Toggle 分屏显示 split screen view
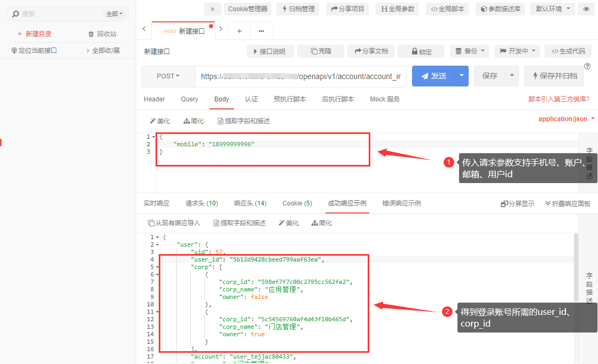598x364 pixels. 517,203
